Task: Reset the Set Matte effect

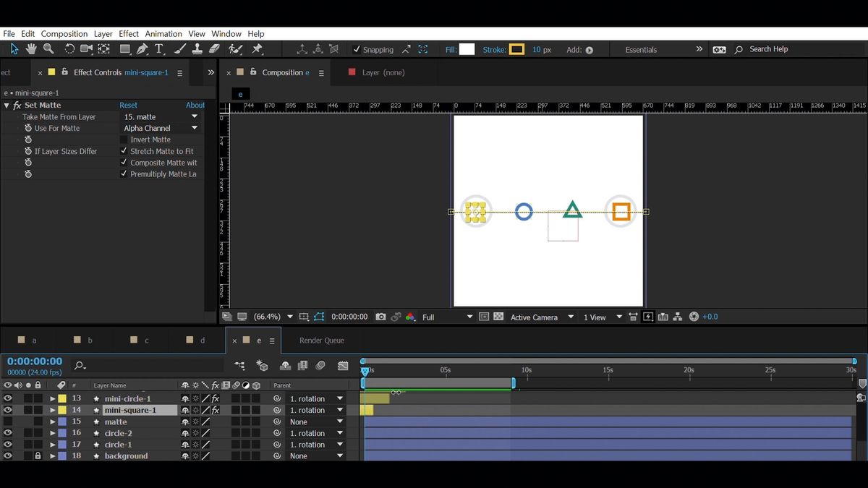Action: [128, 105]
